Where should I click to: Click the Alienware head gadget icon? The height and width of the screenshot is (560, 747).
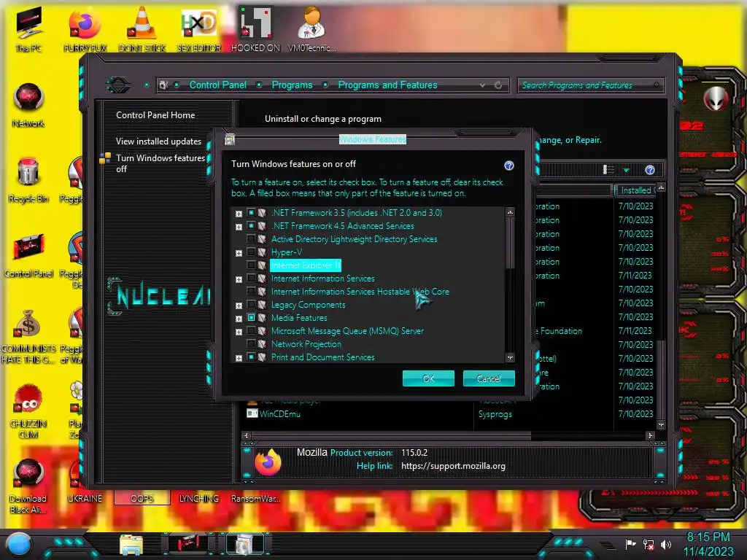click(716, 99)
